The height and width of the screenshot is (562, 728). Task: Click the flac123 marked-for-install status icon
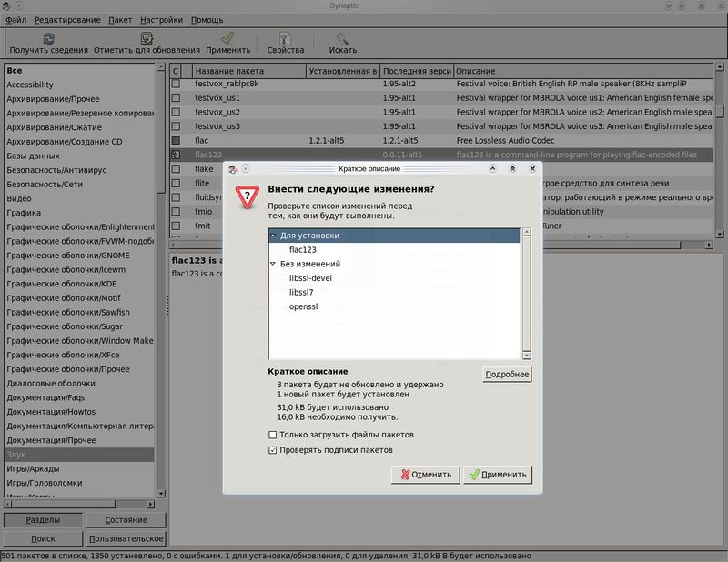click(176, 155)
